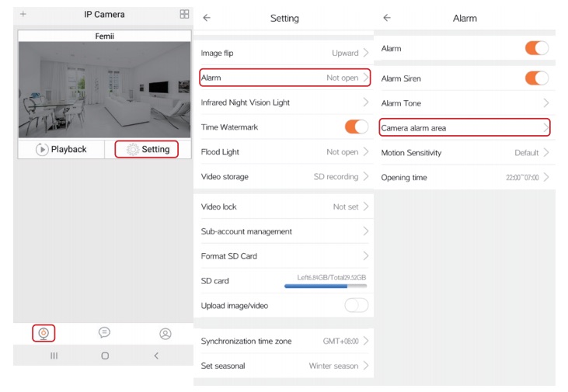Open Image flip option
The height and width of the screenshot is (392, 568).
tap(284, 53)
